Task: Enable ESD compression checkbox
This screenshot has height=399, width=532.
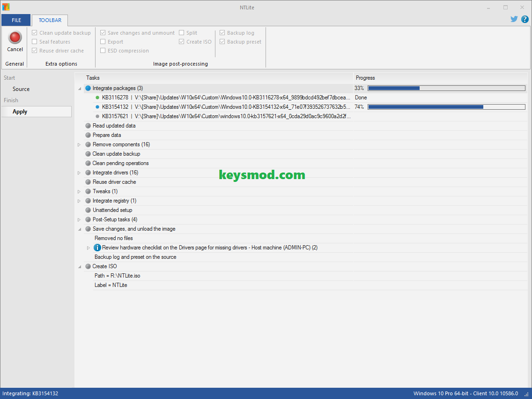Action: click(x=103, y=51)
